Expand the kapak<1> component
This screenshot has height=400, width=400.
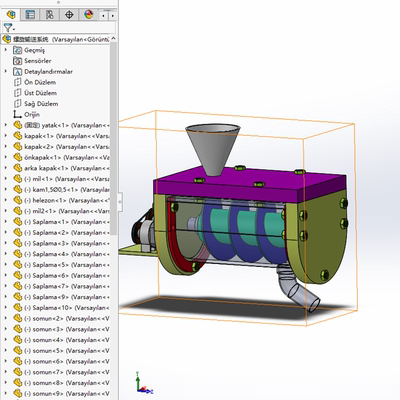tap(5, 136)
